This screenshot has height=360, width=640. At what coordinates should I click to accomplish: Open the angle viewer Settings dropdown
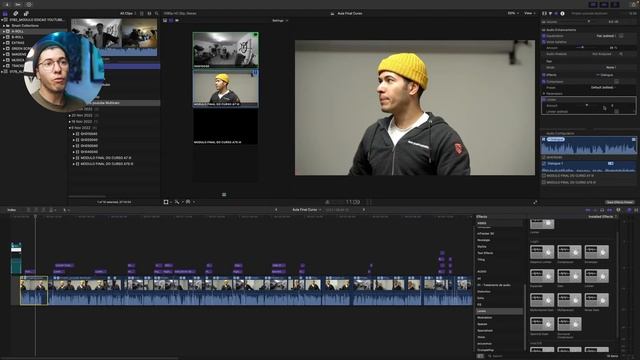coord(280,20)
